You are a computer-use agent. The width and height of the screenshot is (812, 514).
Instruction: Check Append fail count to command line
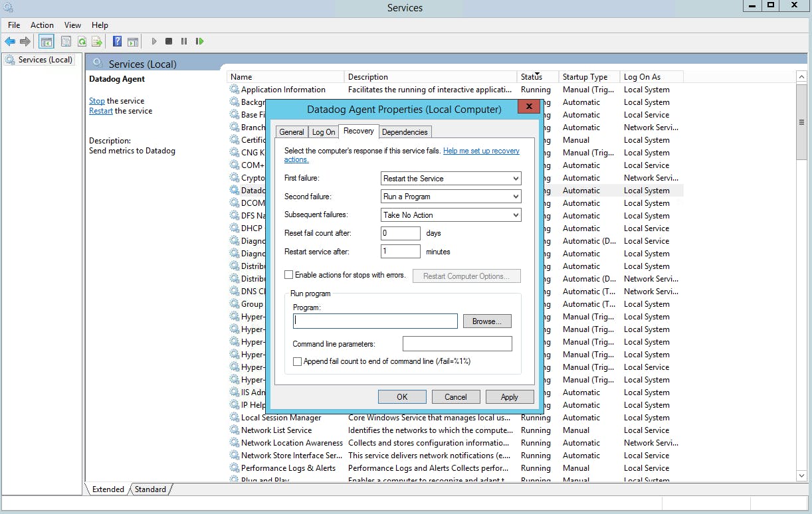pyautogui.click(x=298, y=361)
